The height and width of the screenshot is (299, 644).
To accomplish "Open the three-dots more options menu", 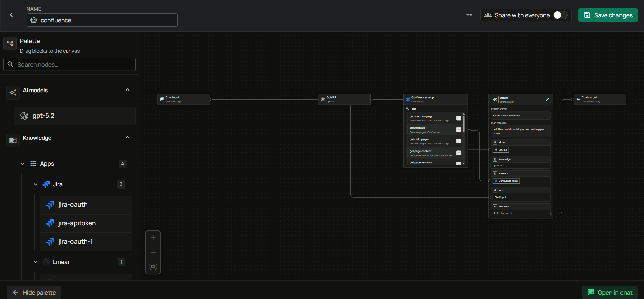I will pyautogui.click(x=469, y=15).
